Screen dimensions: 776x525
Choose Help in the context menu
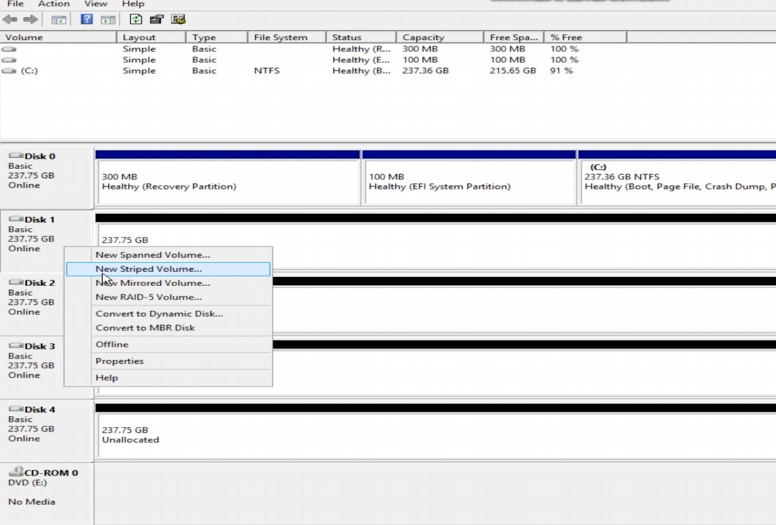click(x=168, y=378)
